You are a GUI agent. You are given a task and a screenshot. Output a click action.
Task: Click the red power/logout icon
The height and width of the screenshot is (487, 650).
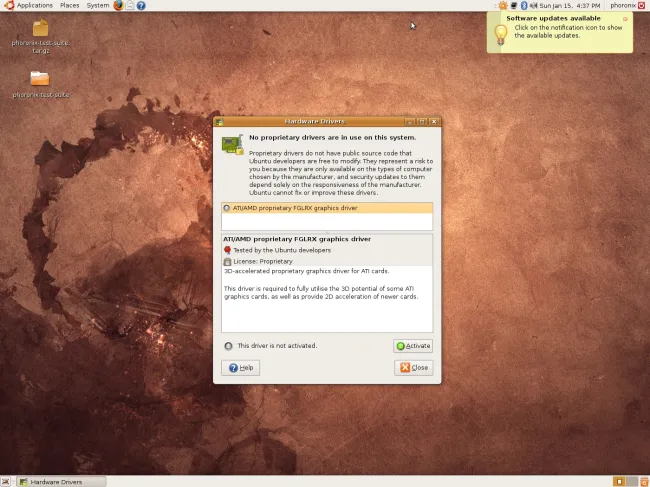click(x=642, y=5)
